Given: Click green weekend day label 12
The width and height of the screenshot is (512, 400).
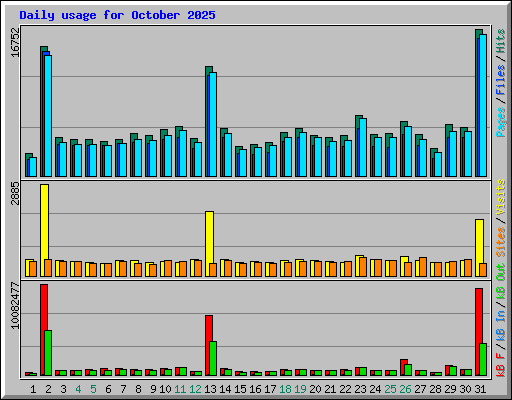Looking at the screenshot, I should pyautogui.click(x=195, y=389).
